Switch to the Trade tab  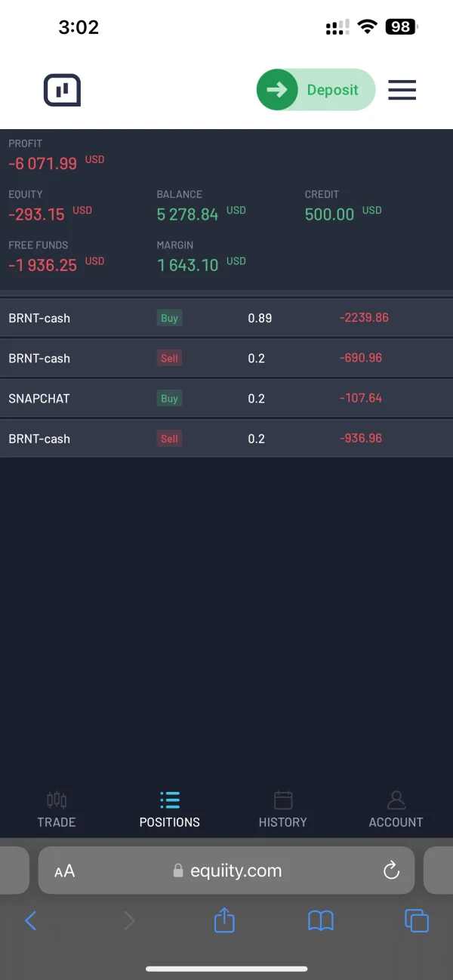57,810
